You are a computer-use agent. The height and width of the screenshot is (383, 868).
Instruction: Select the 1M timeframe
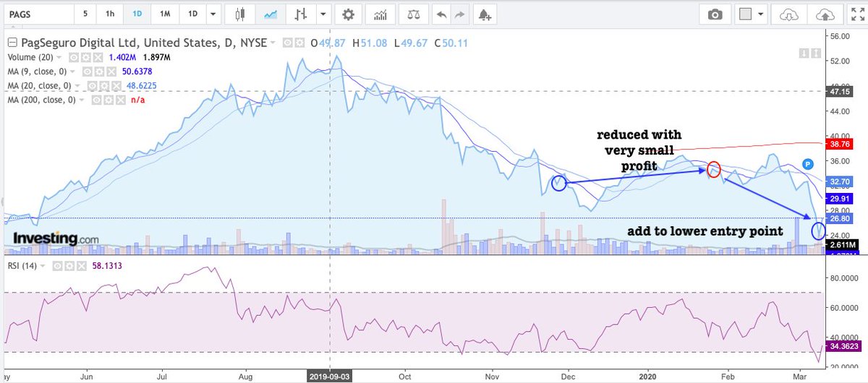point(165,14)
